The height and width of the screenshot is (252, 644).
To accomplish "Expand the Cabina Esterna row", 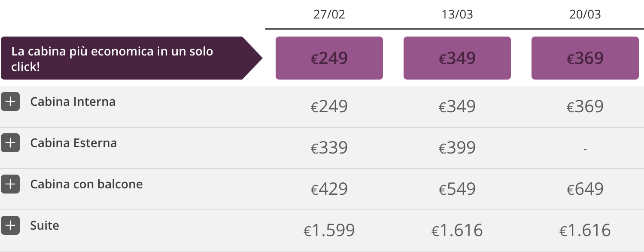I will (10, 143).
